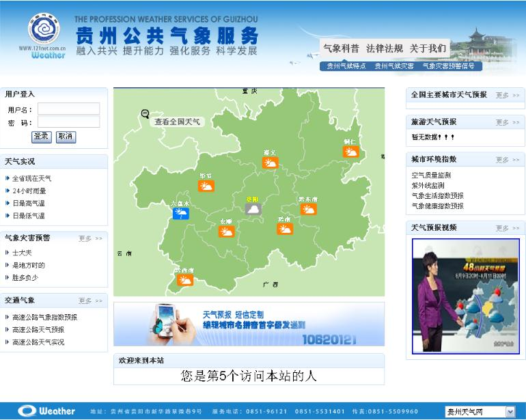Open the 胜多负少 warning entry
526x420 pixels.
click(25, 278)
